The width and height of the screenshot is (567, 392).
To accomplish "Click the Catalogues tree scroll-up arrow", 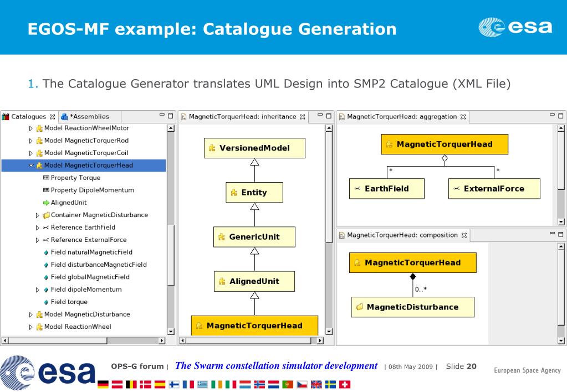I will pyautogui.click(x=171, y=128).
